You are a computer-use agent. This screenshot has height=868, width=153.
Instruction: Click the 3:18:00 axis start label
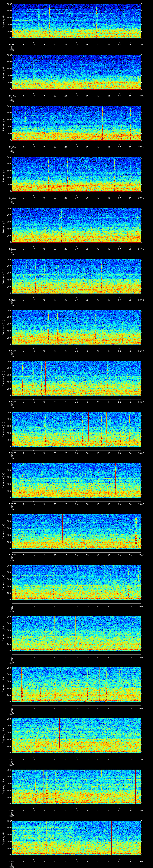coord(12,147)
